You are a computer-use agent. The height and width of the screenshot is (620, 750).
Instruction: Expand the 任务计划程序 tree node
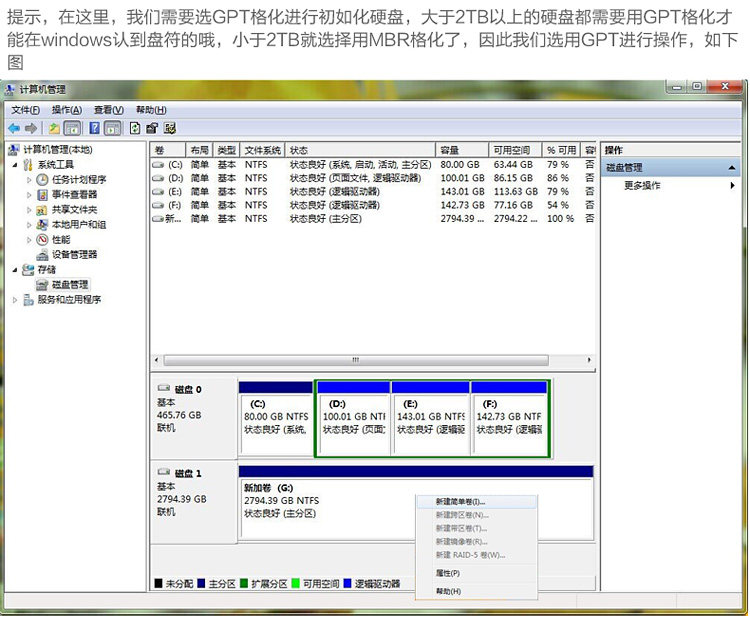[29, 180]
